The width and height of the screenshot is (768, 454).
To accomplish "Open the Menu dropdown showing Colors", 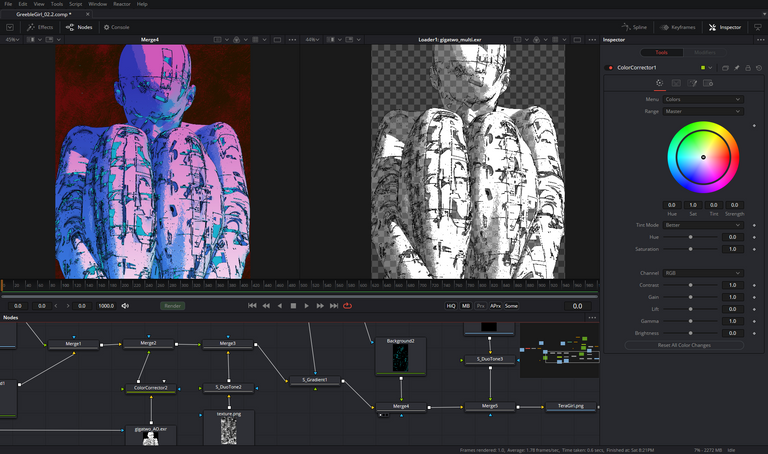I will pos(704,99).
